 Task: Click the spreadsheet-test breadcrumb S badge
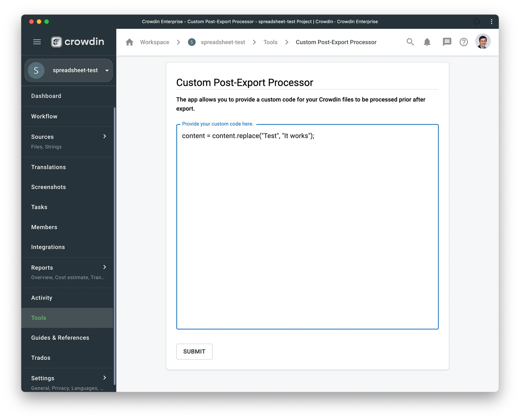[x=192, y=42]
